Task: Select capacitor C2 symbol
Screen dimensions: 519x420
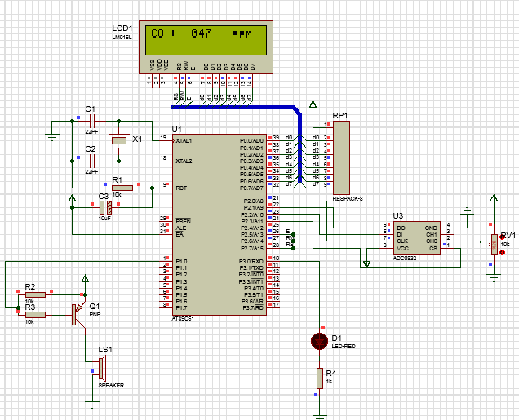Action: click(91, 161)
